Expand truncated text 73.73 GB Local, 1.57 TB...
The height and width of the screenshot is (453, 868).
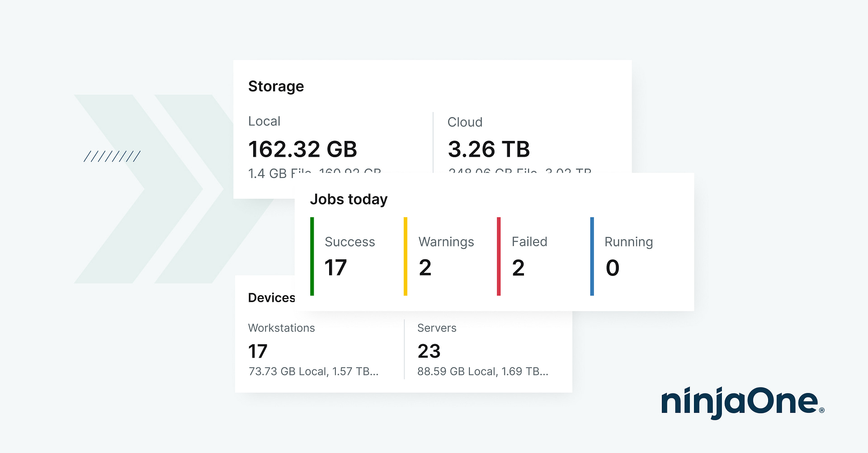[313, 371]
